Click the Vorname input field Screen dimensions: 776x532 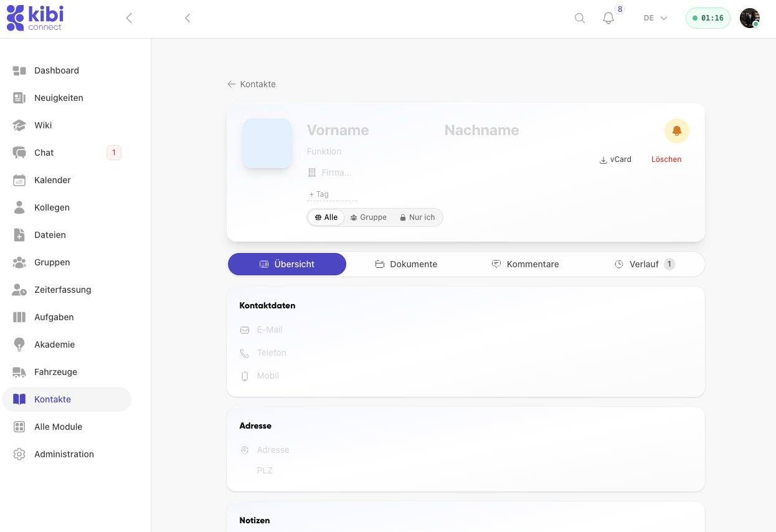[x=338, y=130]
